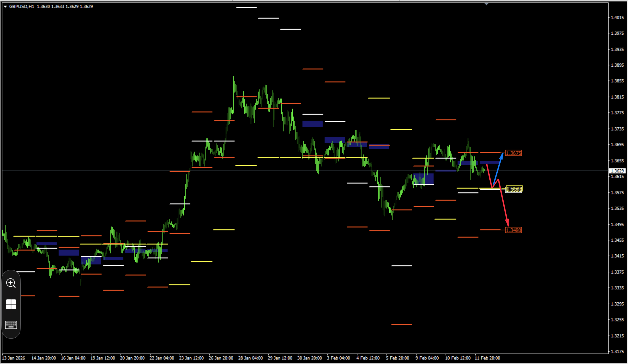Screen dimensions: 628x364
Task: Click the 20 Jan 20:00 time label
Action: [132, 358]
